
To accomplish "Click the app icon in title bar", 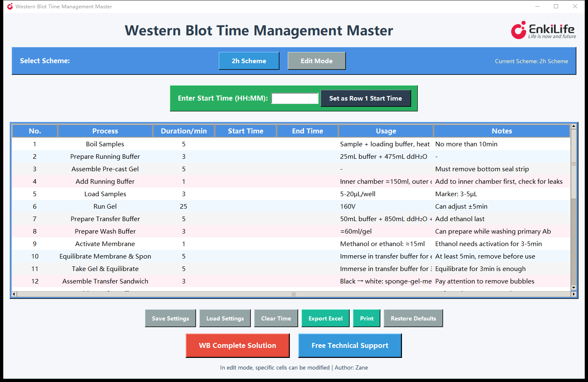I will click(10, 7).
